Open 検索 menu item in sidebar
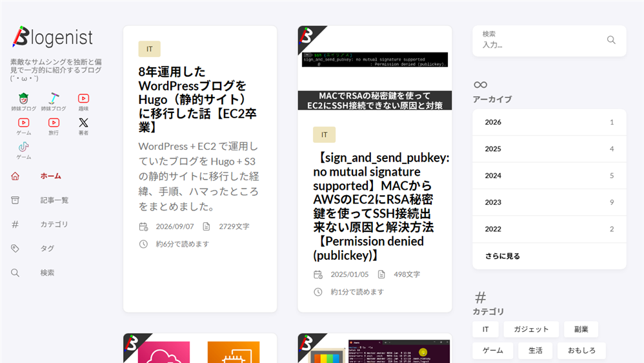This screenshot has height=363, width=644. point(47,273)
